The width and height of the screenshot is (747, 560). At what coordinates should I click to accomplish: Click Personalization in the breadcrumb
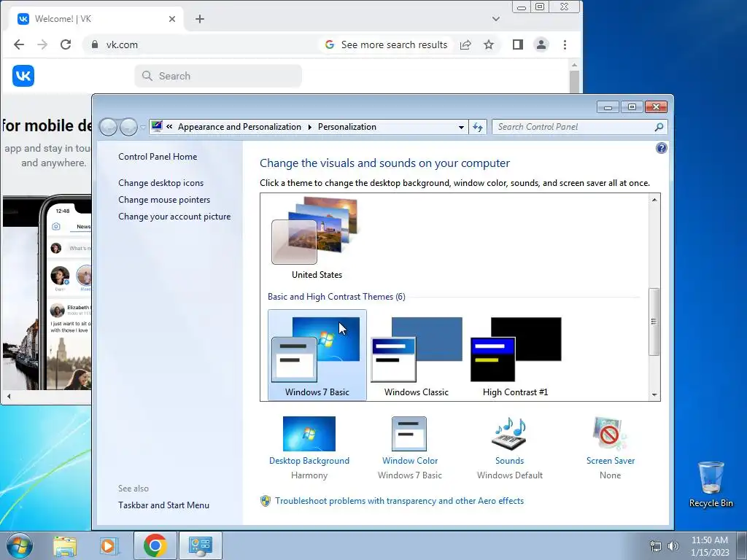coord(347,127)
